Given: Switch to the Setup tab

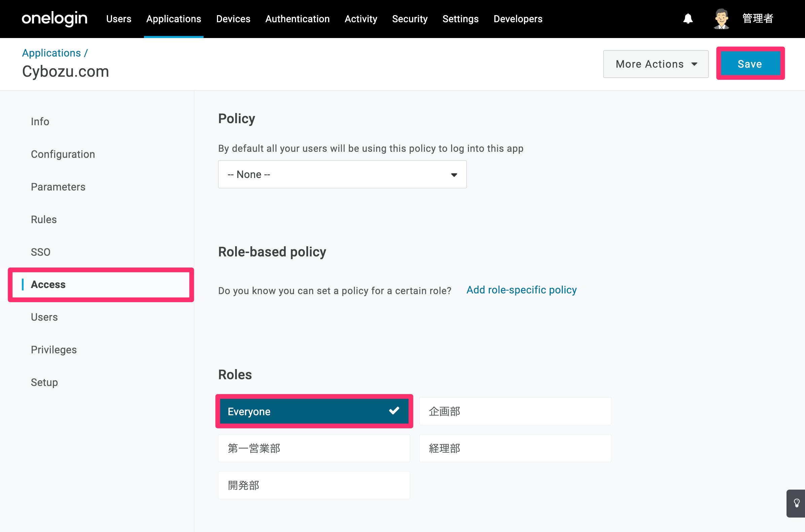Looking at the screenshot, I should 44,382.
